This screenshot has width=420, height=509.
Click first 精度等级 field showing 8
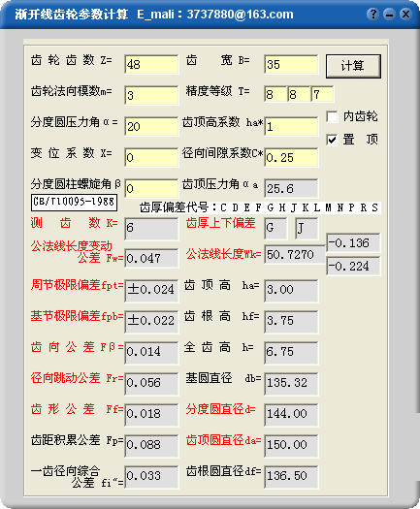[x=275, y=94]
